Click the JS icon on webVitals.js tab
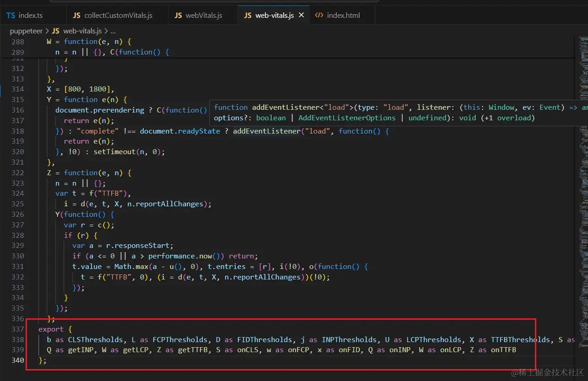The width and height of the screenshot is (588, 381). pos(178,16)
